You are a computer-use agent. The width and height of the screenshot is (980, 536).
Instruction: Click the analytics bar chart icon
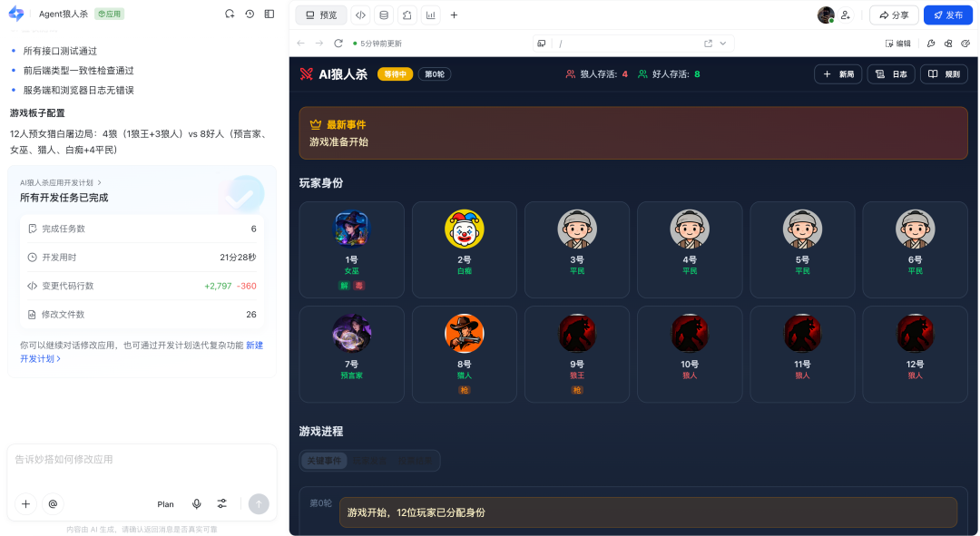coord(430,15)
